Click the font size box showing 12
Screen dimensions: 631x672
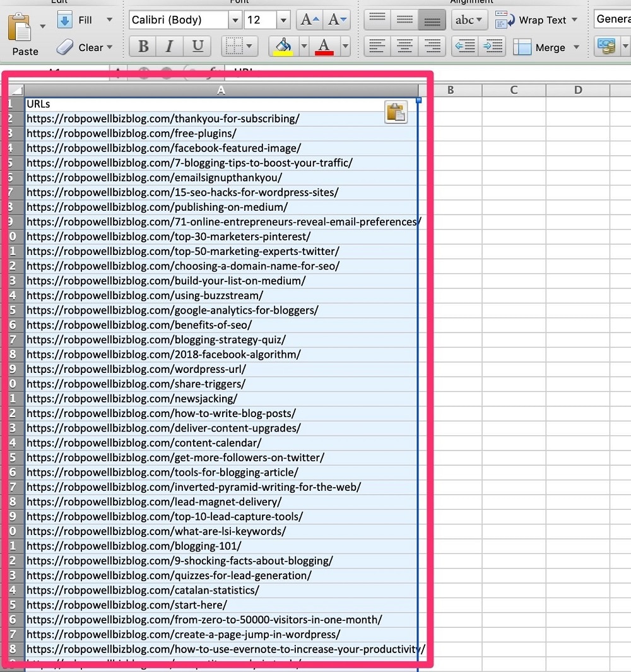(x=260, y=20)
